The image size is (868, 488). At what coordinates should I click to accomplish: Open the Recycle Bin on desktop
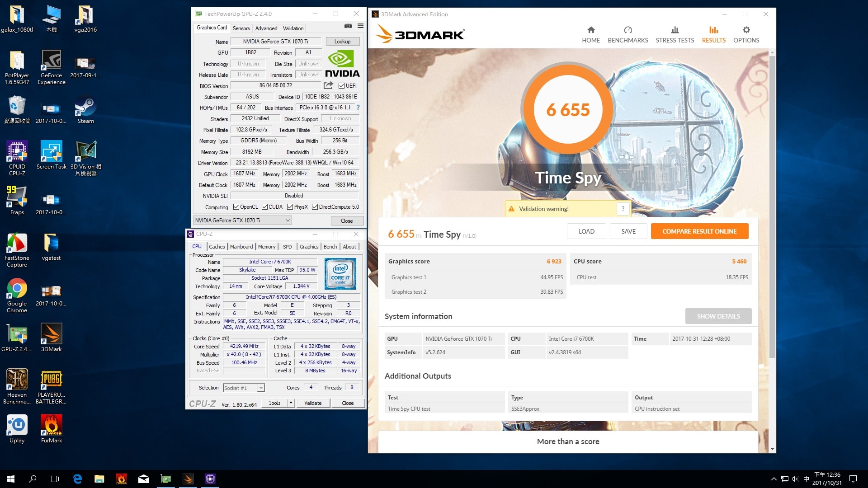(17, 110)
